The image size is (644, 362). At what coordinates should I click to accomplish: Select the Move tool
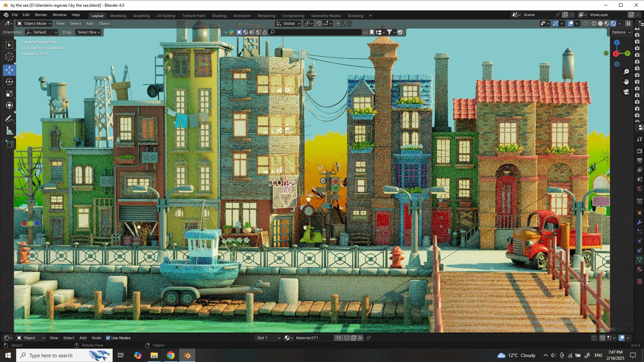[9, 70]
